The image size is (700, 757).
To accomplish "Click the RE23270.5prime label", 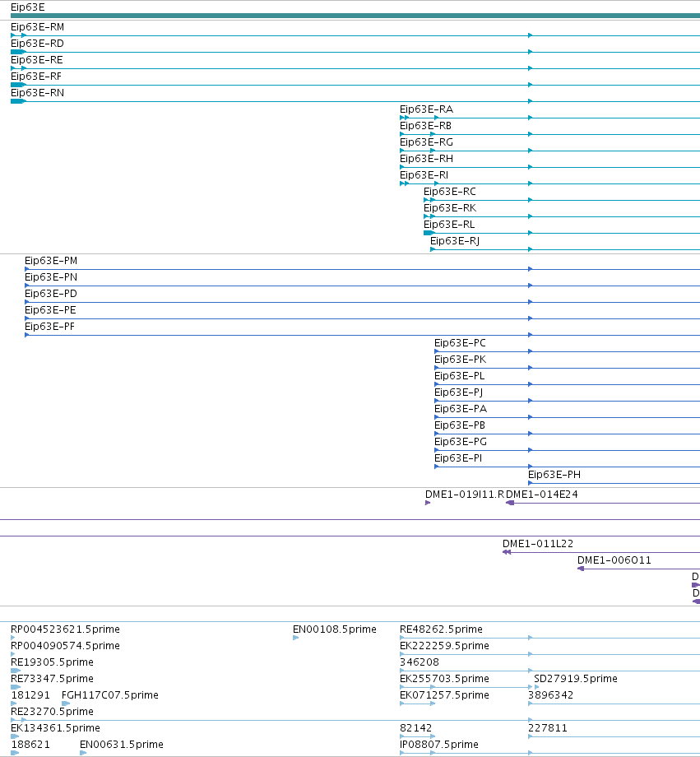I will point(52,711).
